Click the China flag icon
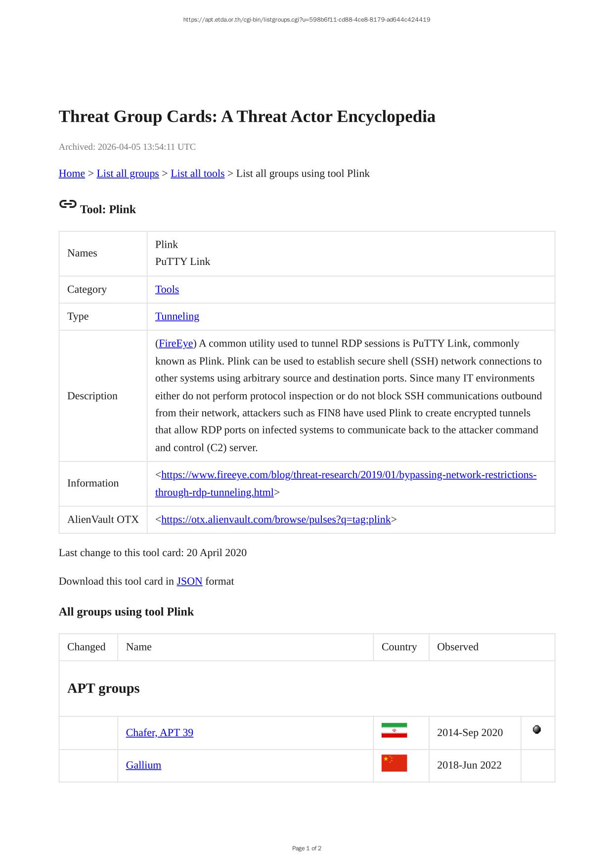The height and width of the screenshot is (868, 614). coord(394,763)
